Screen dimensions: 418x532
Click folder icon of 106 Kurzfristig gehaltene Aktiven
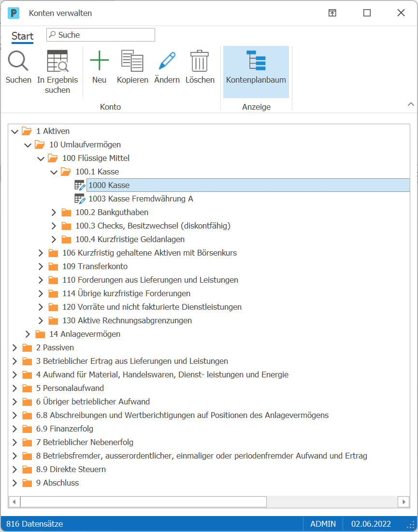pos(53,253)
